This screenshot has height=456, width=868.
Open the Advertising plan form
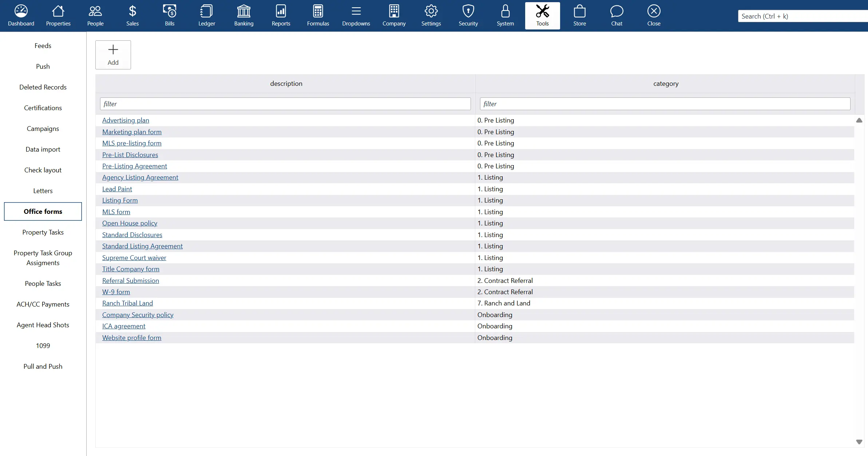pyautogui.click(x=126, y=120)
